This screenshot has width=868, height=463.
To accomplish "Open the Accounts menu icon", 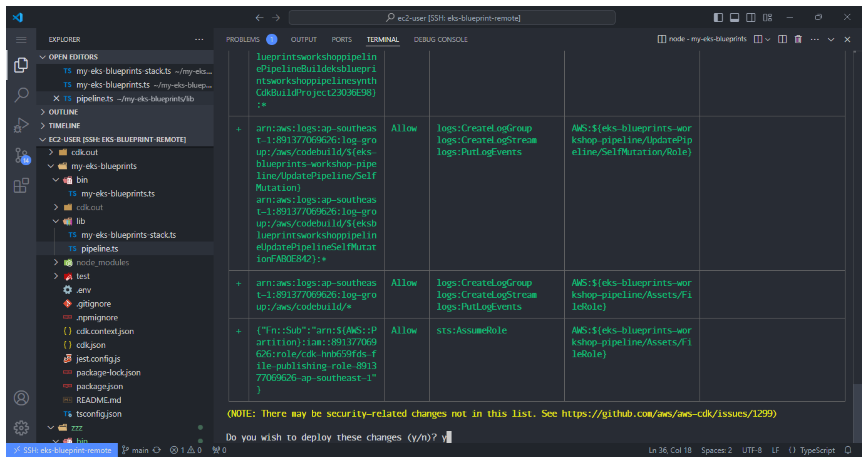I will (x=21, y=398).
